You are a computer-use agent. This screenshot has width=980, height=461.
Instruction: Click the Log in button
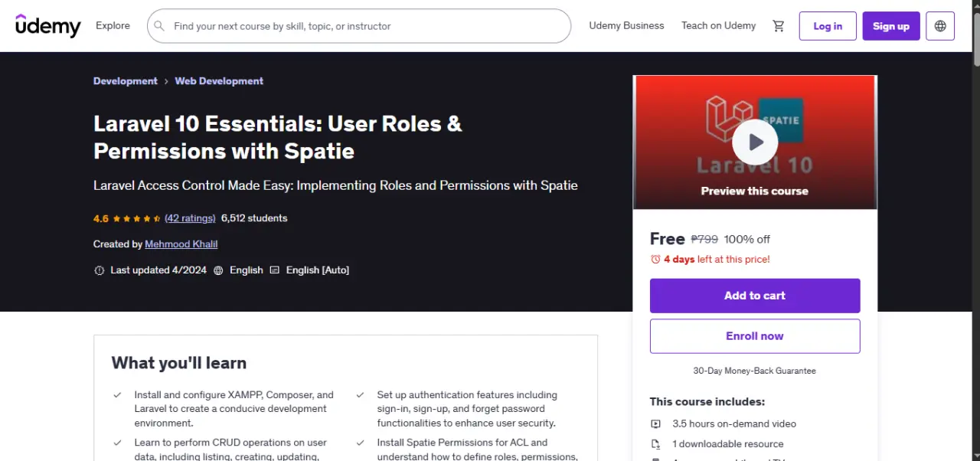[x=828, y=26]
